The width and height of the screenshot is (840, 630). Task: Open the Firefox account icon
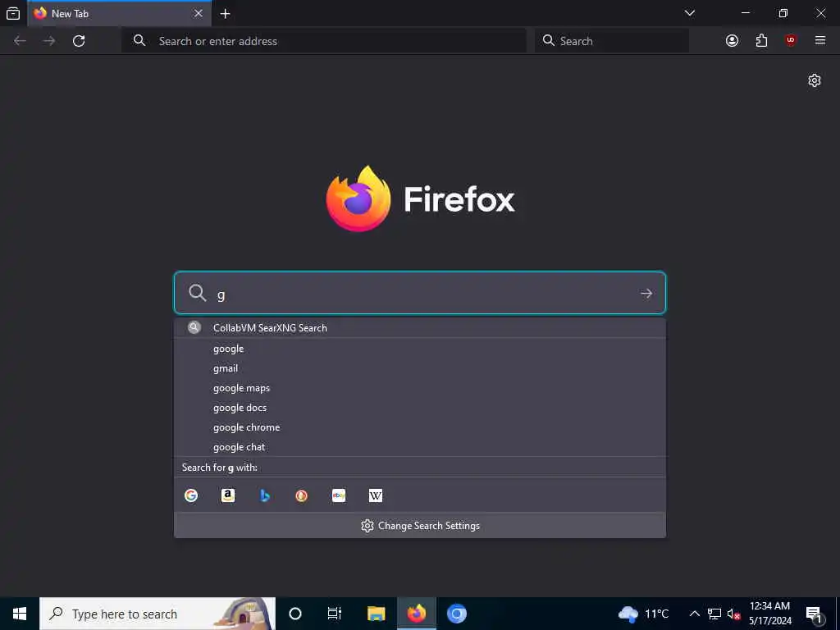point(732,41)
